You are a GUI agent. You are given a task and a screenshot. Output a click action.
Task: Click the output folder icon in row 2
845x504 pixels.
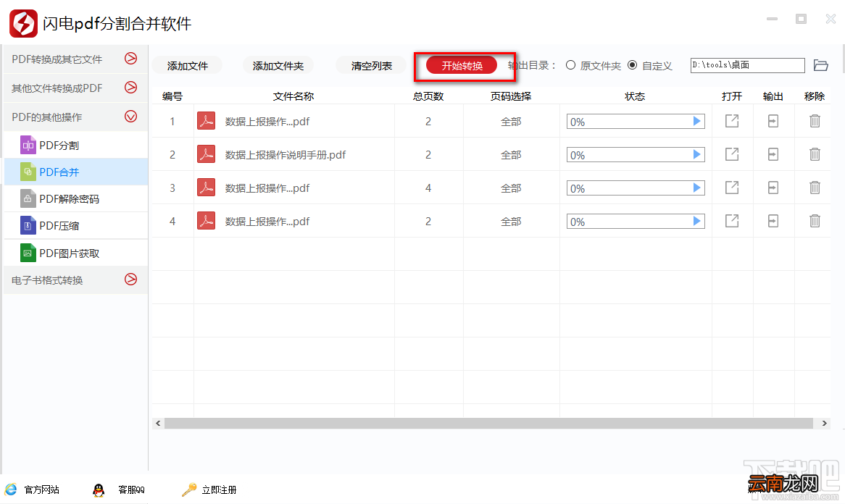(x=773, y=154)
